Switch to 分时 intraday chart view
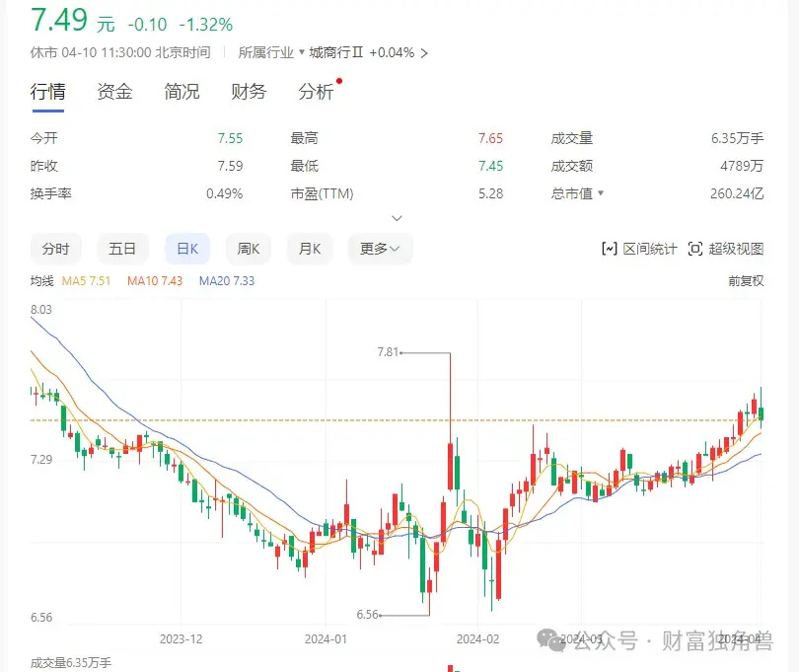 pos(55,249)
